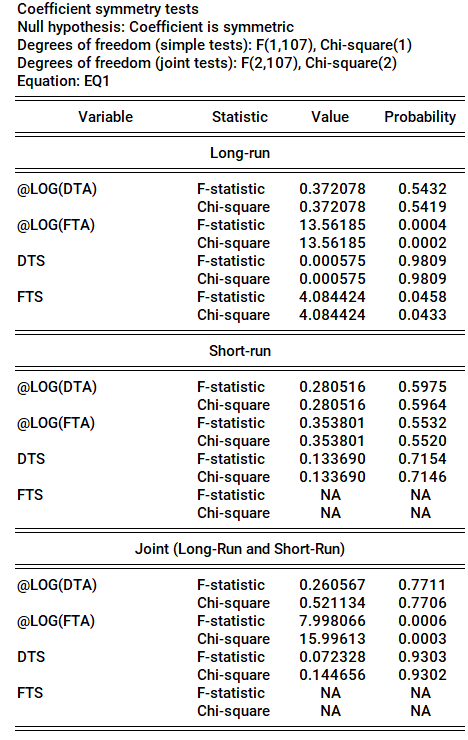Click the Statistic column header
Screen dimensions: 468x740
click(x=240, y=117)
